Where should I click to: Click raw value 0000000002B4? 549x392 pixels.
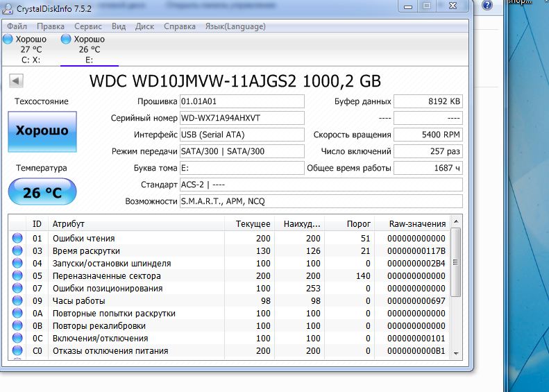[416, 264]
